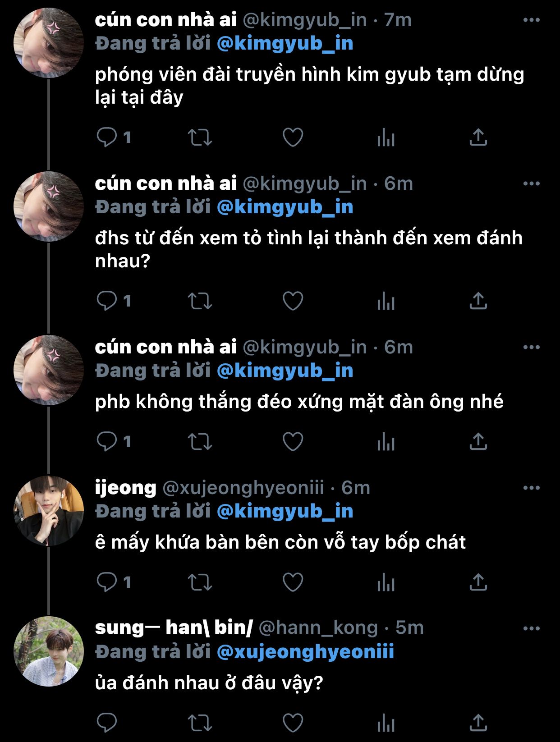Viewport: 560px width, 742px height.
Task: Open more options menu on ijeong's tweet
Action: 531,488
